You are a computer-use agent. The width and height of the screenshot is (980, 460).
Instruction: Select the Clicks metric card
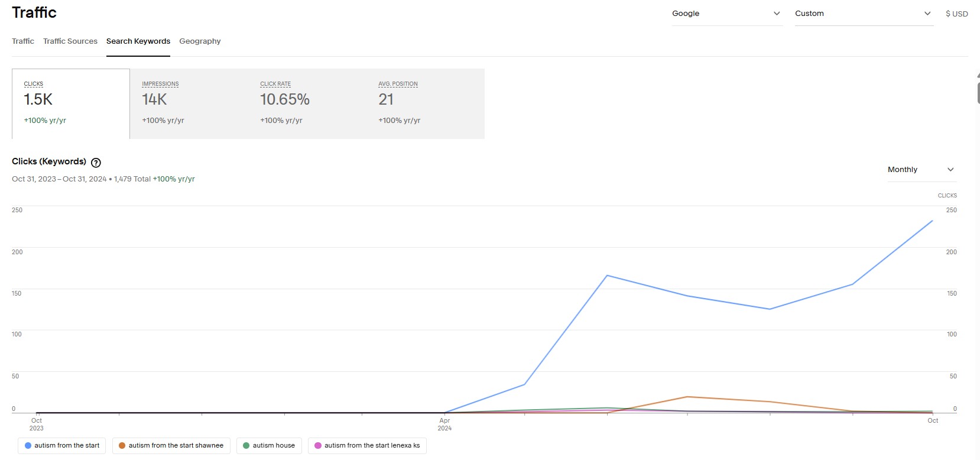pos(71,104)
